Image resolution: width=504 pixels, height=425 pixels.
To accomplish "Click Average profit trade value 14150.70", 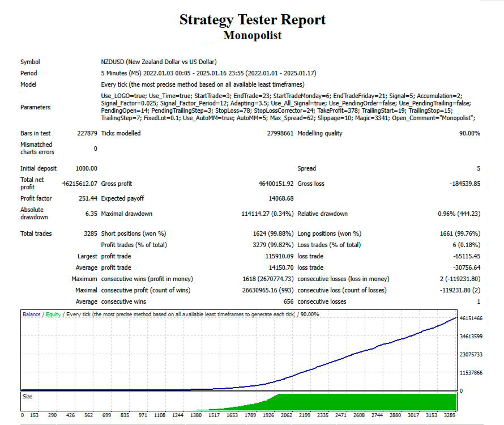I will [x=281, y=267].
